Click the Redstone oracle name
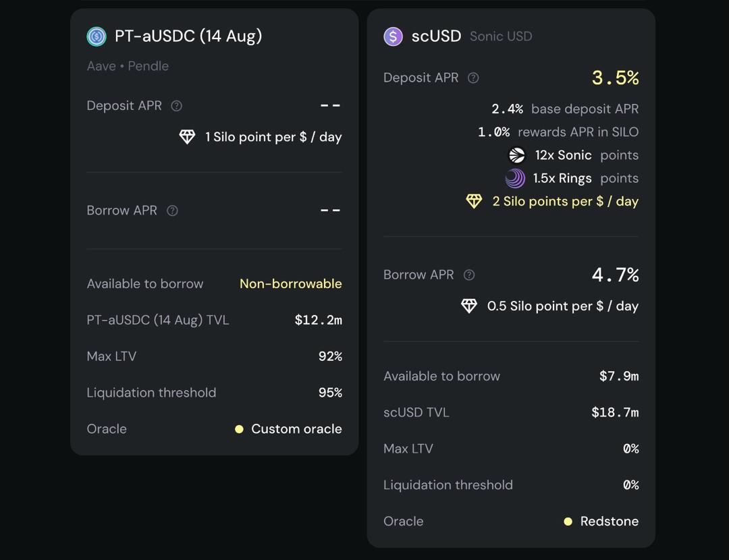The image size is (729, 560). coord(609,522)
